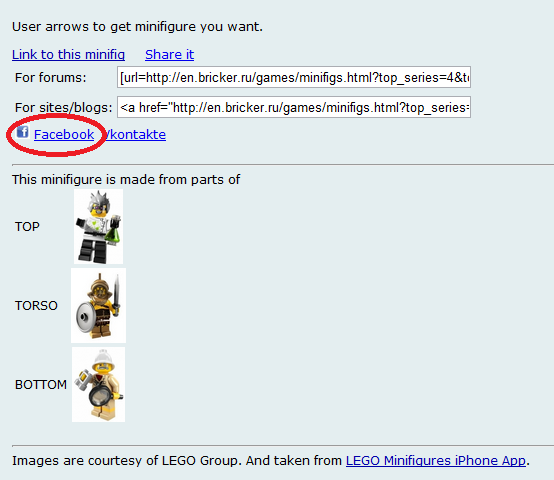Click the 'Share it' link
The height and width of the screenshot is (480, 554).
pos(170,55)
